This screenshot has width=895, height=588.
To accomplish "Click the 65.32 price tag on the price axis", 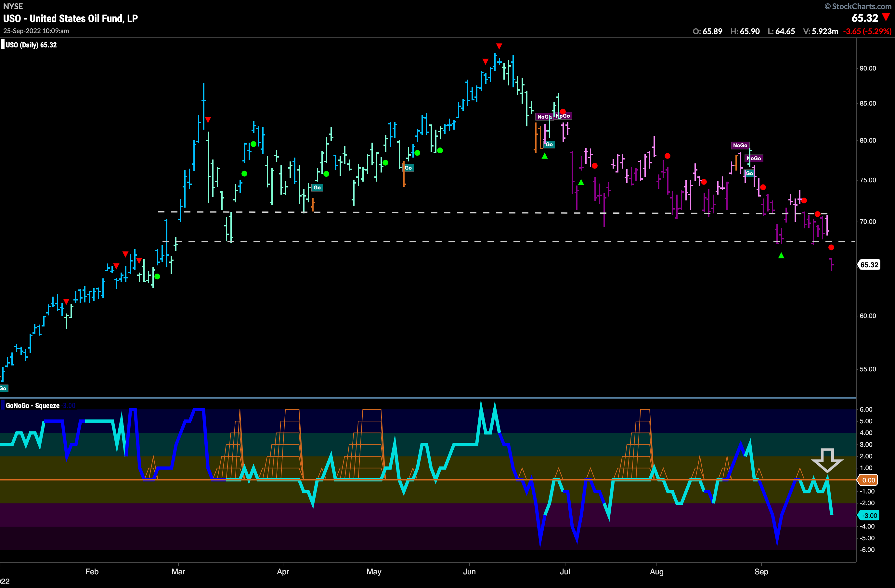I will click(x=869, y=265).
